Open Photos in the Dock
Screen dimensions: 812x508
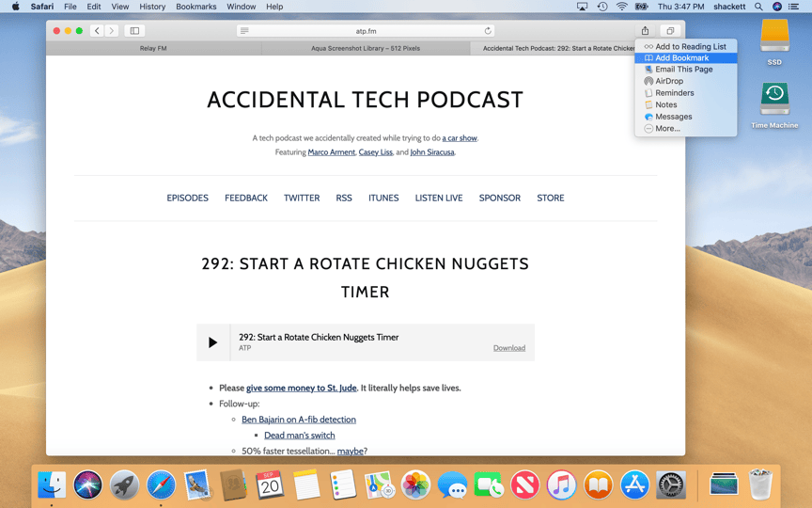[x=415, y=485]
